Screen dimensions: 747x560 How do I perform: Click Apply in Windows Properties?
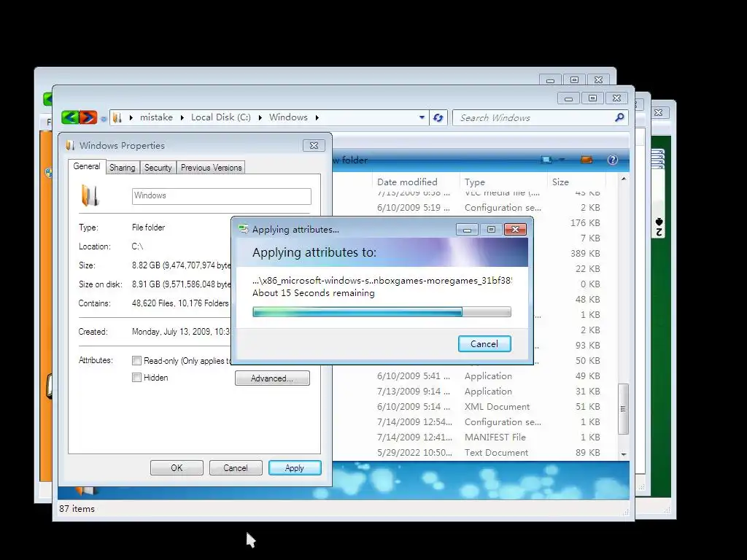tap(295, 467)
